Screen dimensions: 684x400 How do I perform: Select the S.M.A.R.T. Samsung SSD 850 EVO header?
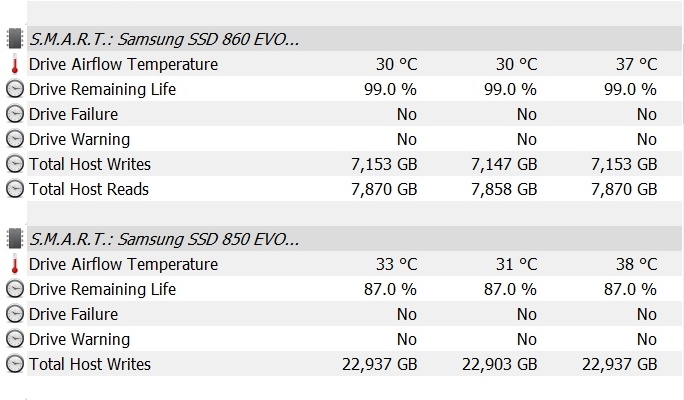click(164, 240)
